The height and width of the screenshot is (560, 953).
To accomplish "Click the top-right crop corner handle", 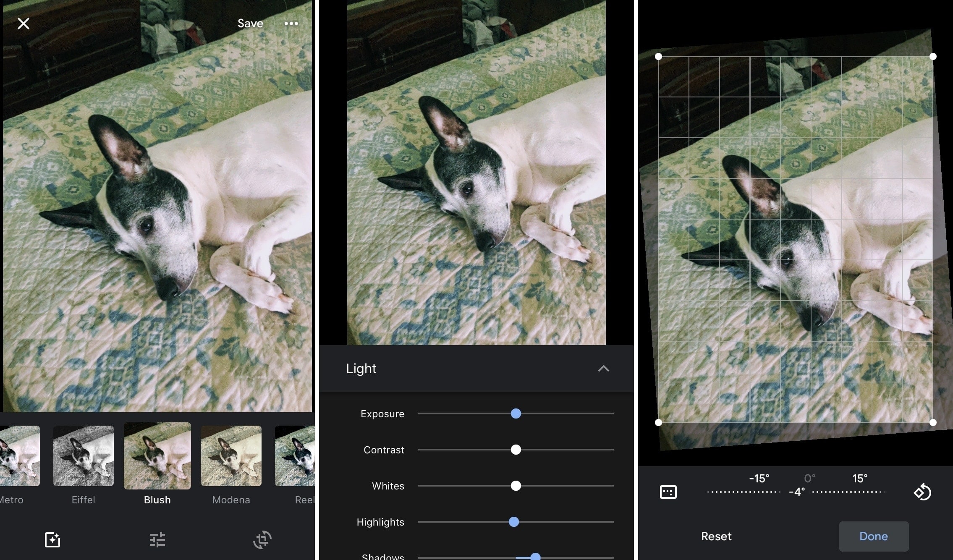I will (933, 56).
